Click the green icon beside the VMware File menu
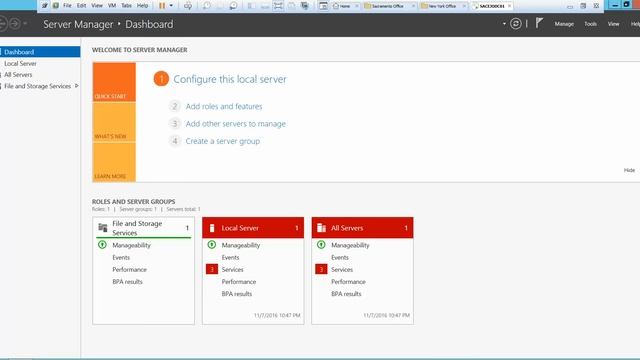Viewport: 640px width, 360px height. (x=56, y=6)
